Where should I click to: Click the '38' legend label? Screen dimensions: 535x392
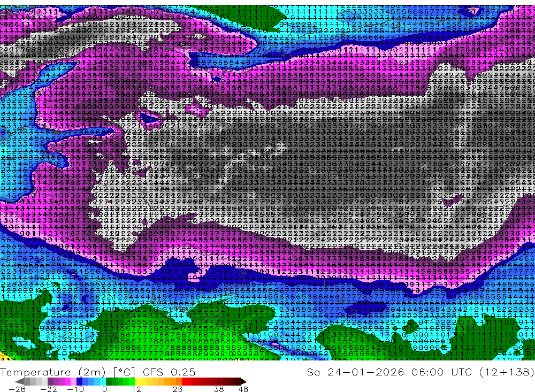click(x=219, y=389)
